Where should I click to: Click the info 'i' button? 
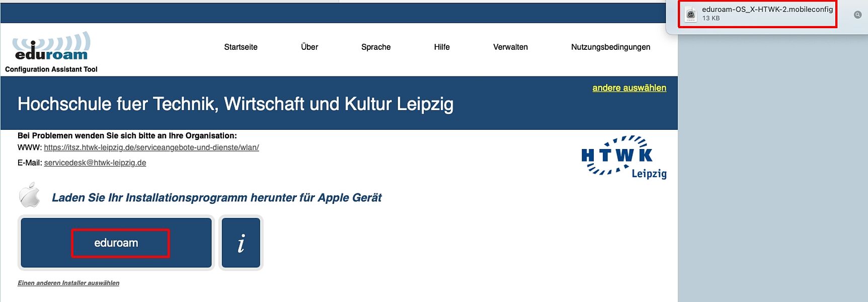coord(241,243)
